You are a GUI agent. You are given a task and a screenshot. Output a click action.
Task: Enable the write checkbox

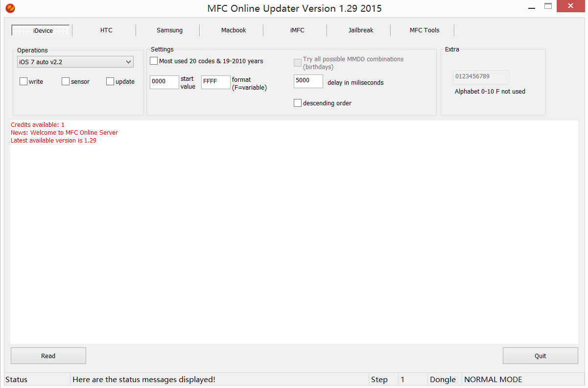click(24, 82)
